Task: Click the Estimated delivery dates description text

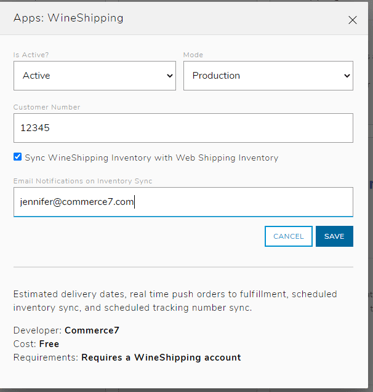Action: point(175,301)
